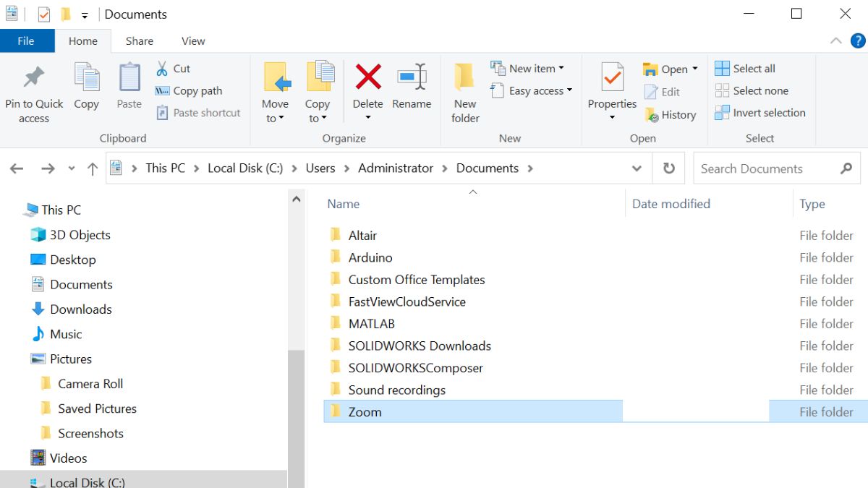Cut selected item with scissors icon
Image resolution: width=868 pixels, height=488 pixels.
pyautogui.click(x=173, y=69)
